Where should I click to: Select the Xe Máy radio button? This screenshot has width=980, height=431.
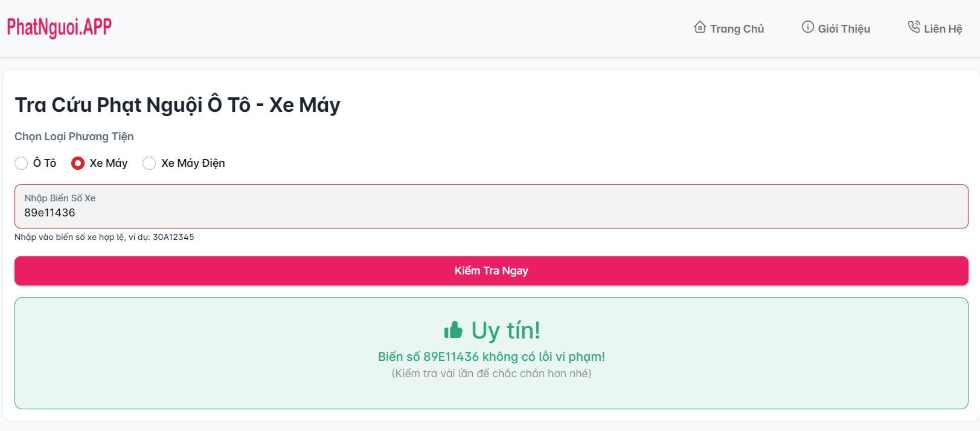pos(78,163)
